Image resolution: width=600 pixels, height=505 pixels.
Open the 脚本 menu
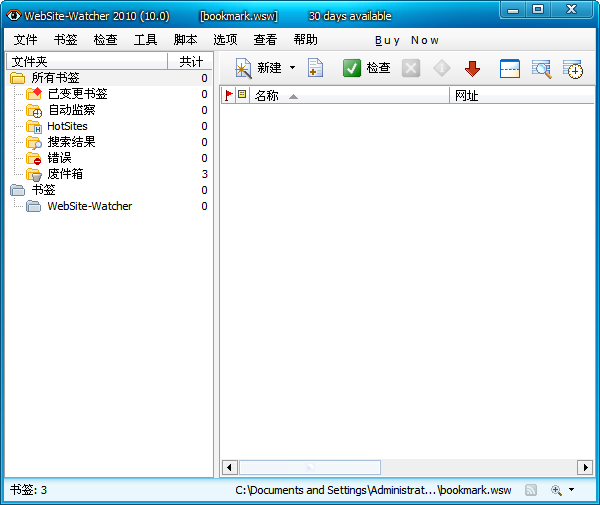click(185, 40)
